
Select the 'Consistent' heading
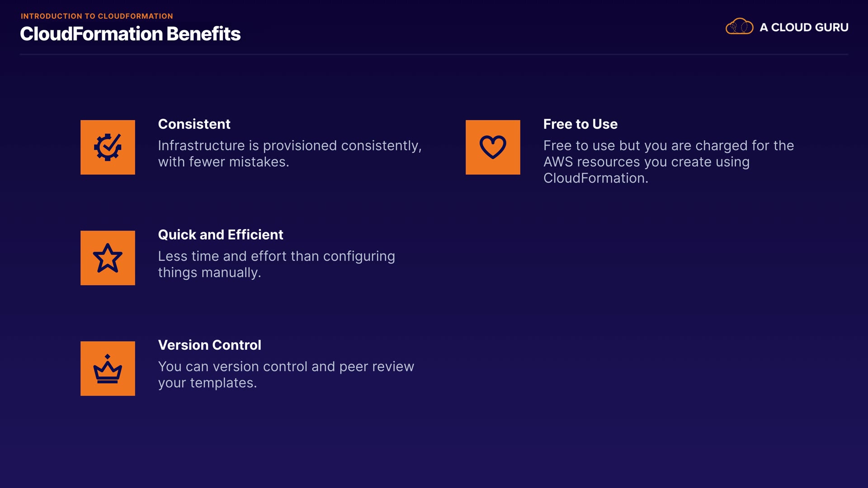(x=194, y=124)
